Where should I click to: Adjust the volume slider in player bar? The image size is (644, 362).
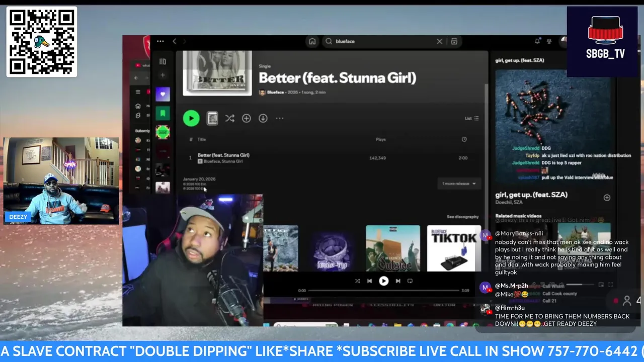[581, 285]
